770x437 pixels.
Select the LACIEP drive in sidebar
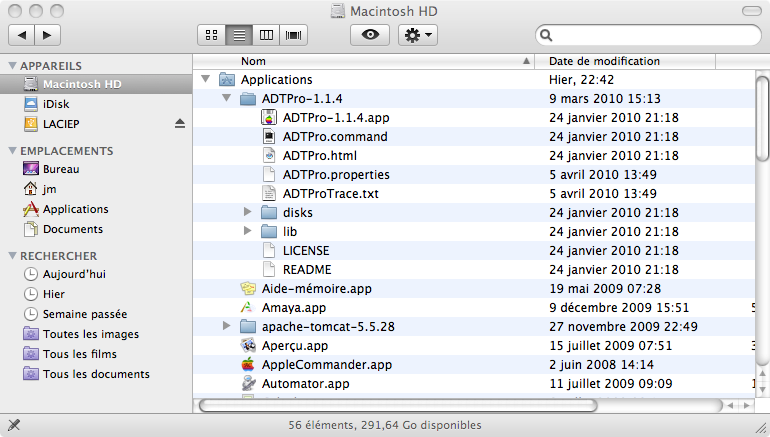61,124
